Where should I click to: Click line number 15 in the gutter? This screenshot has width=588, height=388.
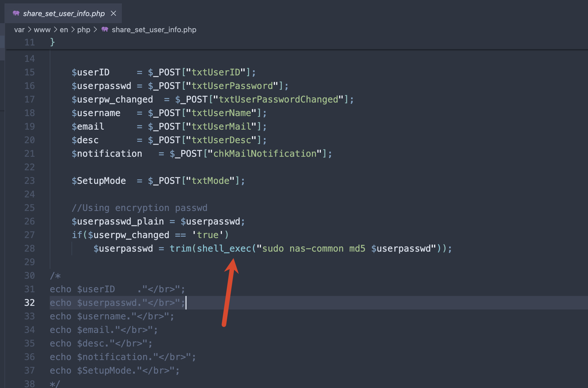(29, 72)
